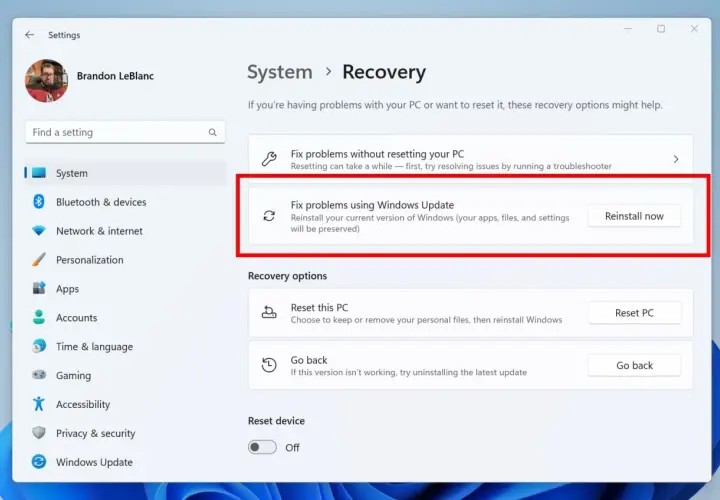Open Time & language settings
Image resolution: width=720 pixels, height=500 pixels.
[x=95, y=347]
